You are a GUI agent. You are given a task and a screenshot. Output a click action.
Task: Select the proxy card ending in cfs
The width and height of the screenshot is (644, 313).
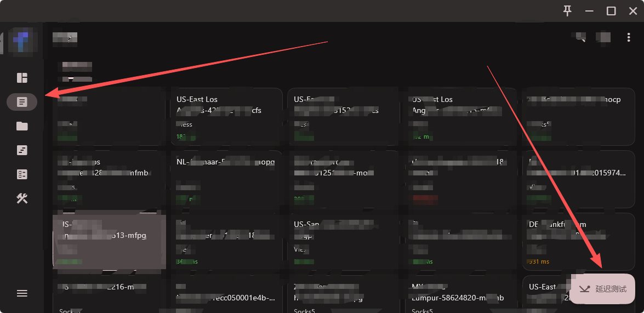click(227, 117)
